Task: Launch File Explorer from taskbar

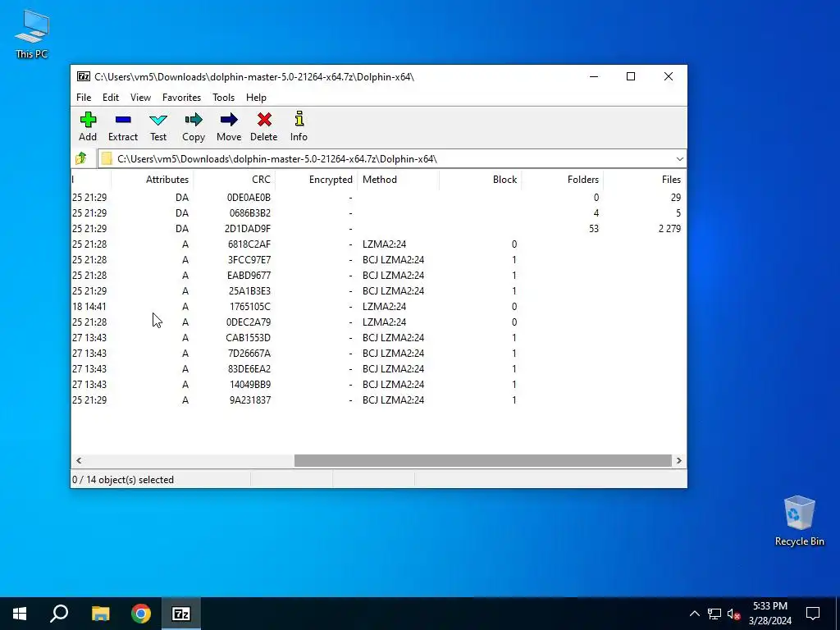Action: click(100, 614)
